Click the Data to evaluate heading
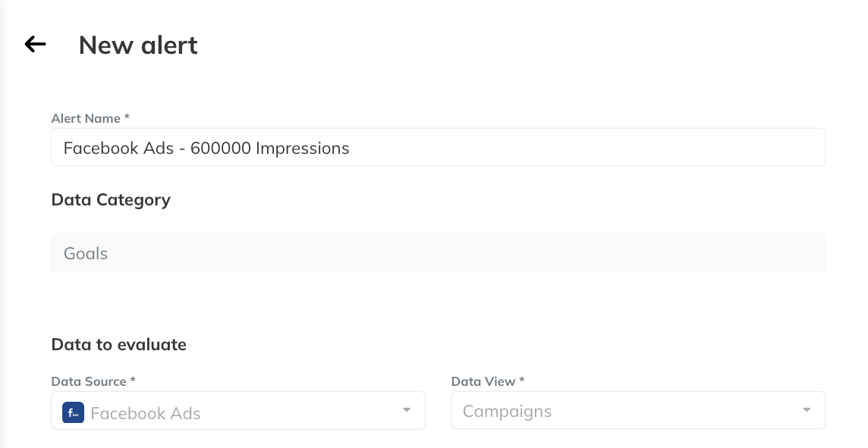The image size is (868, 448). tap(119, 345)
